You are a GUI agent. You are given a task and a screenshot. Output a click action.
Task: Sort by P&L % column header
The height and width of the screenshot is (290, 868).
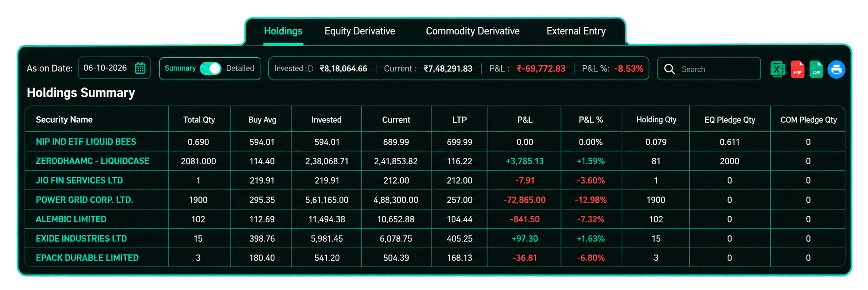click(591, 120)
